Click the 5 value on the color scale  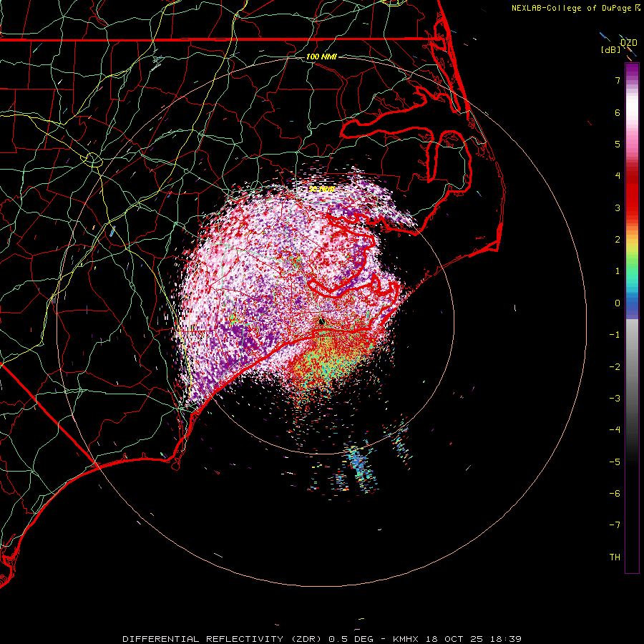pos(618,144)
